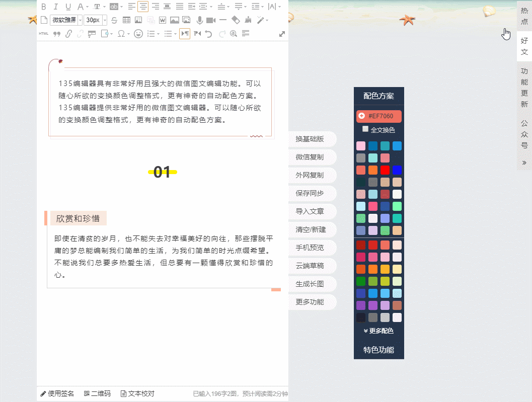The width and height of the screenshot is (532, 402).
Task: Expand the right sidebar double chevron
Action: coord(524,163)
